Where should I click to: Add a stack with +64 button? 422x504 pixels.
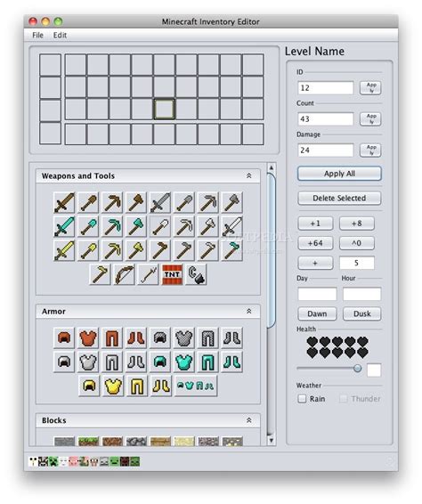tap(315, 243)
